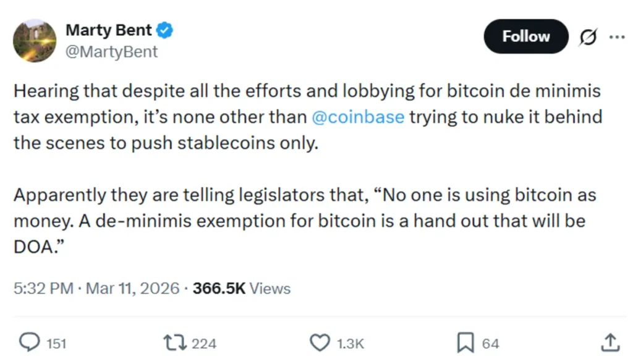This screenshot has height=364, width=633.
Task: Click the bookmark icon showing 64
Action: (x=466, y=342)
